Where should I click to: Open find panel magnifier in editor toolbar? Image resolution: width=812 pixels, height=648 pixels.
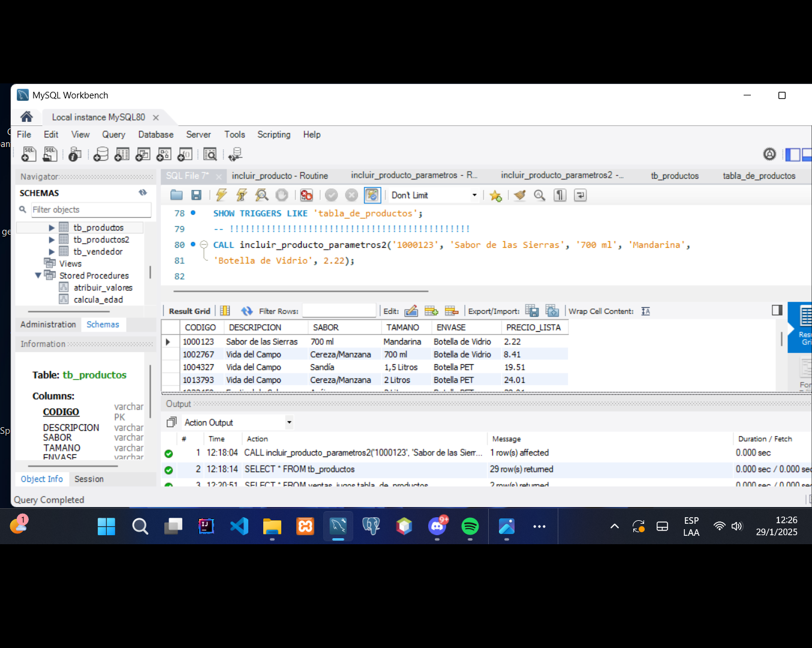[x=540, y=195]
